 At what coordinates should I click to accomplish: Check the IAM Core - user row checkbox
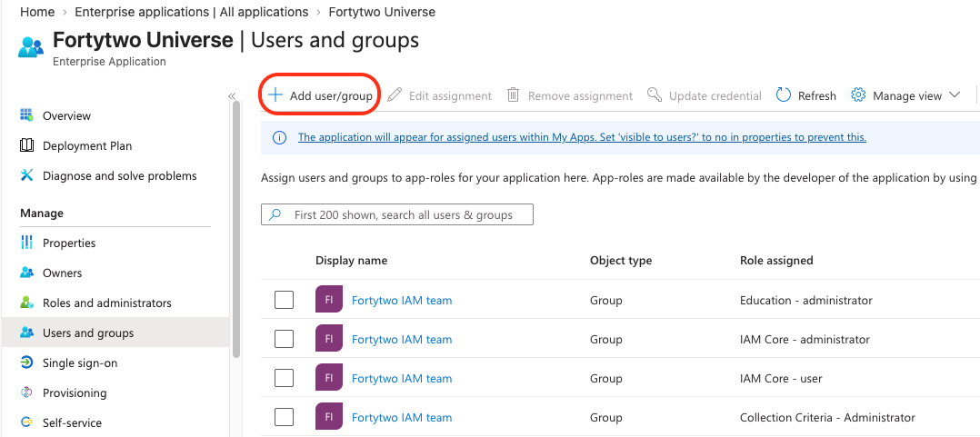click(284, 378)
